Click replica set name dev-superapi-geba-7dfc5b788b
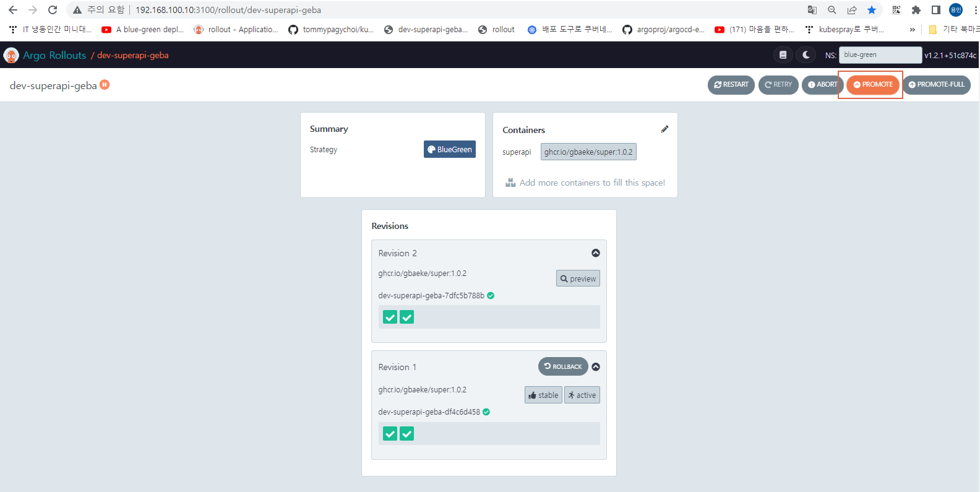The width and height of the screenshot is (980, 492). pyautogui.click(x=431, y=296)
